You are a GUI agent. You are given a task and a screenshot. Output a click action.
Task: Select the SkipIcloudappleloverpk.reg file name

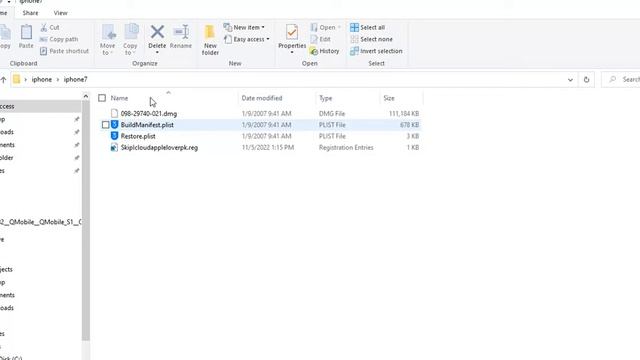click(159, 148)
